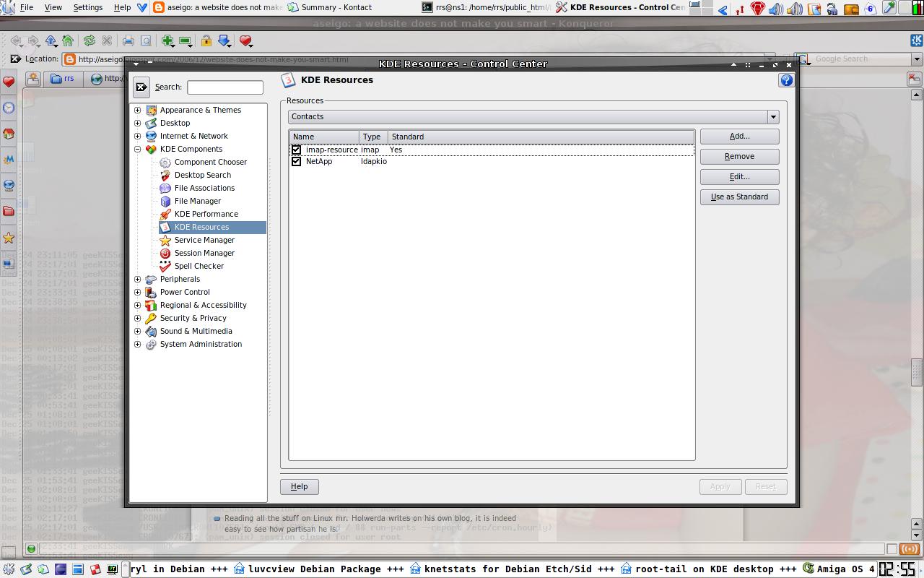This screenshot has height=578, width=924.
Task: Click in the Control Center Search field
Action: 225,87
